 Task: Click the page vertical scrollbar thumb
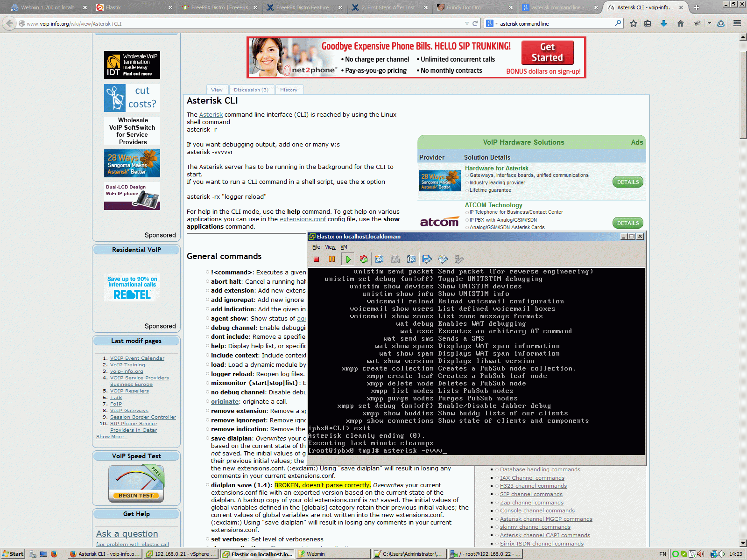743,95
